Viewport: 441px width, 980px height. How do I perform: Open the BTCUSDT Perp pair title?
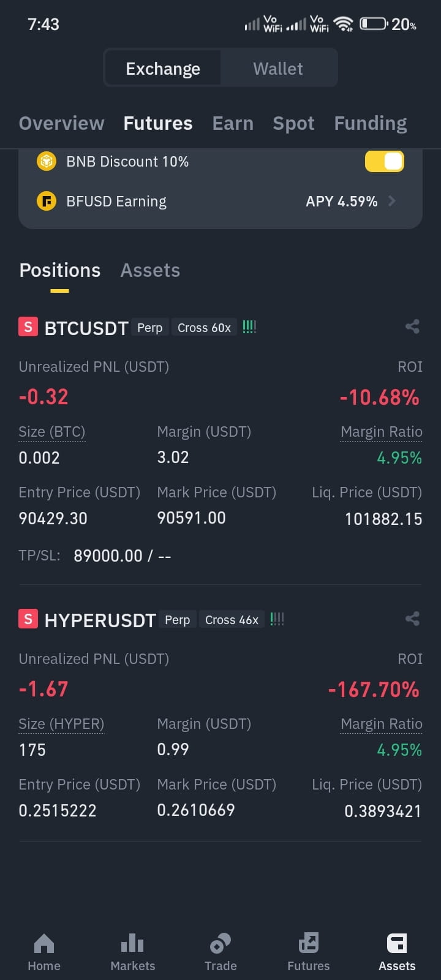tap(86, 328)
